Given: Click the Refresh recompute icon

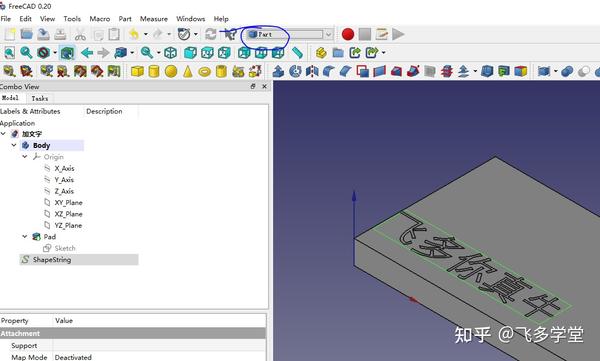Looking at the screenshot, I should (x=210, y=34).
